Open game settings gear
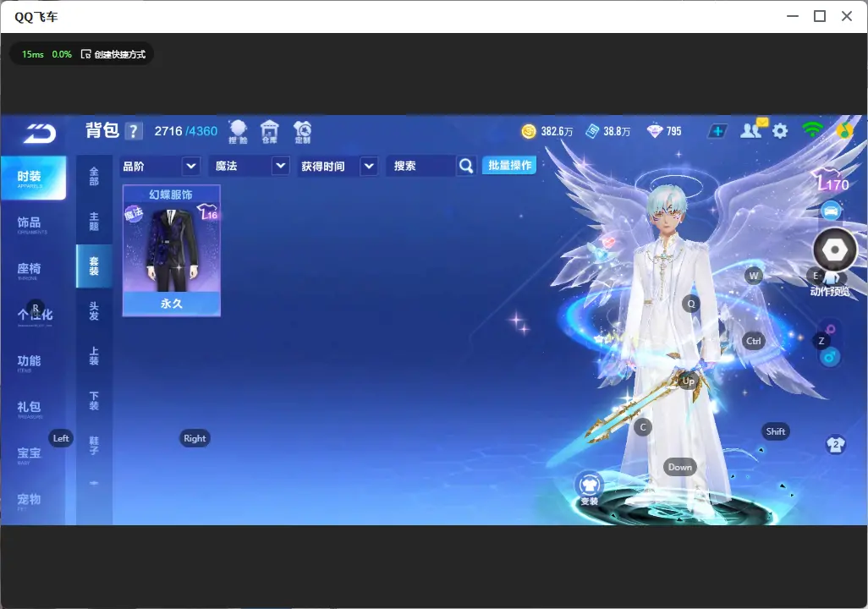Screen dimensions: 868x609 [x=780, y=131]
